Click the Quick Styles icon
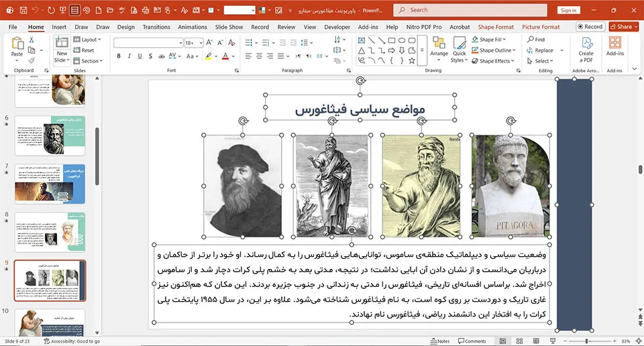 click(459, 49)
